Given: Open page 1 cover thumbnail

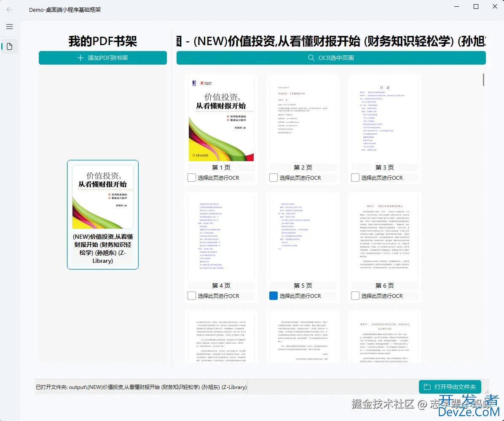Looking at the screenshot, I should point(221,120).
